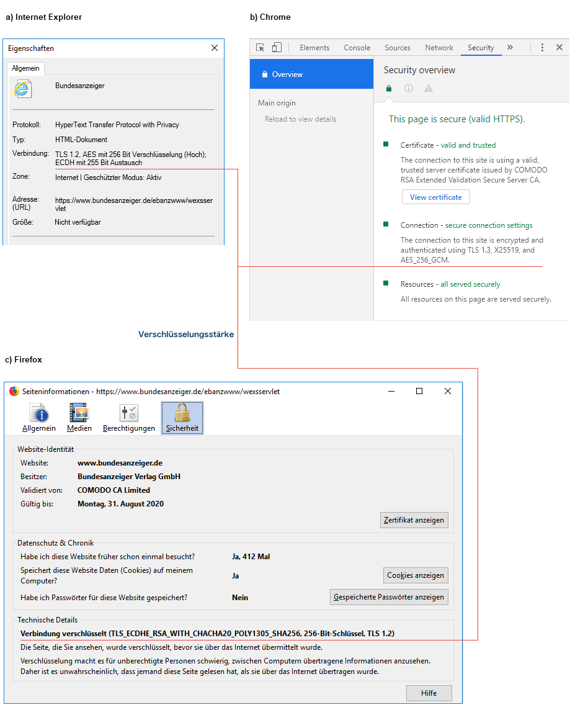This screenshot has width=583, height=728.
Task: Click the Internet Explorer document icon in Eigenschaften
Action: coord(23,89)
